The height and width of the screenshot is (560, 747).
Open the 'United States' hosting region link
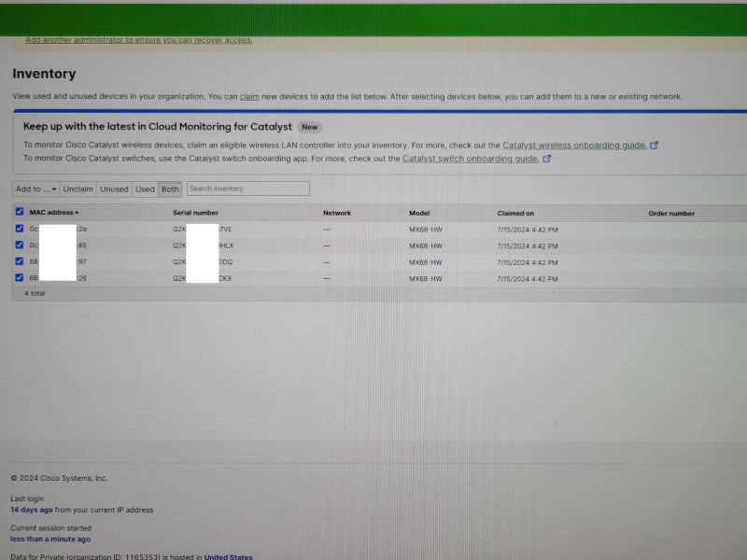click(228, 556)
